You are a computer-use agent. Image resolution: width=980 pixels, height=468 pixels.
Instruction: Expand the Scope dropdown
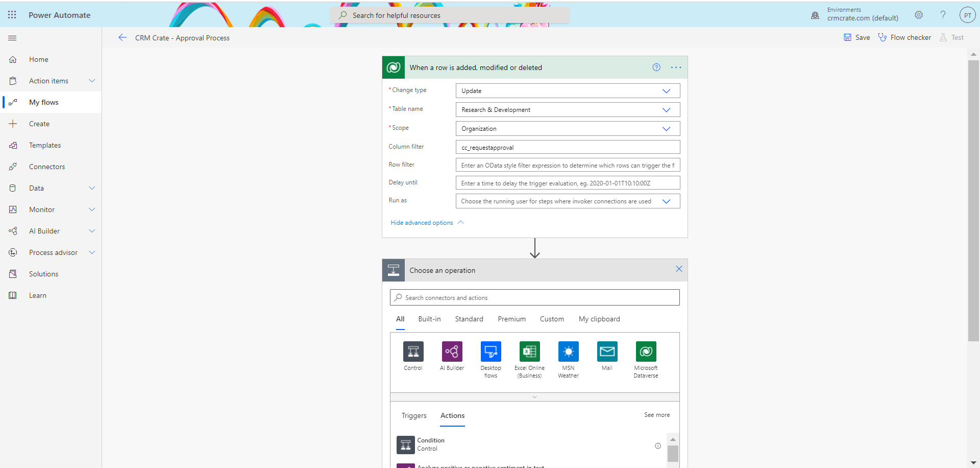click(x=667, y=128)
